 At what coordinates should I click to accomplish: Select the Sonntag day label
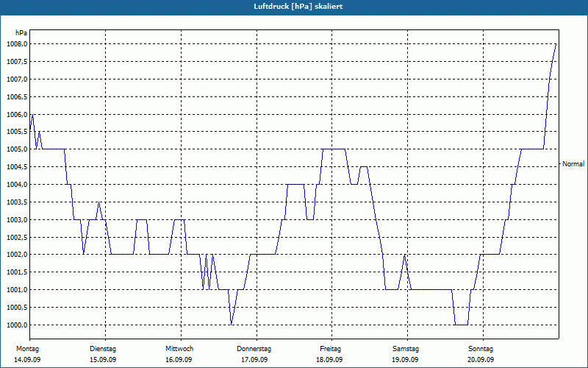(x=481, y=349)
